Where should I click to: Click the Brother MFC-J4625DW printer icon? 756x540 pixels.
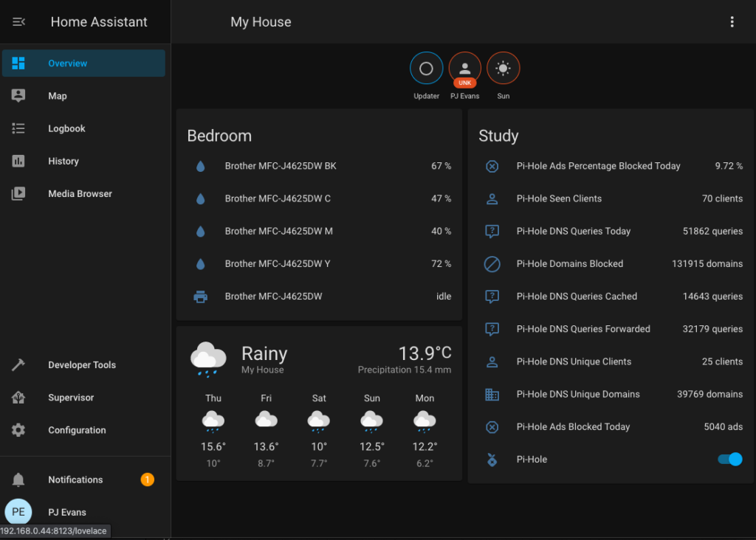pyautogui.click(x=200, y=297)
